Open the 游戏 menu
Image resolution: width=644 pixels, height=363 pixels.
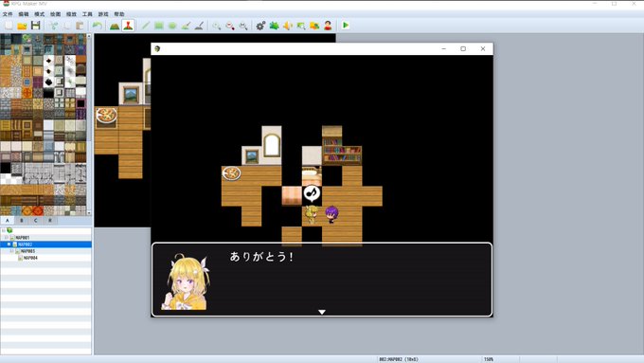[x=103, y=14]
